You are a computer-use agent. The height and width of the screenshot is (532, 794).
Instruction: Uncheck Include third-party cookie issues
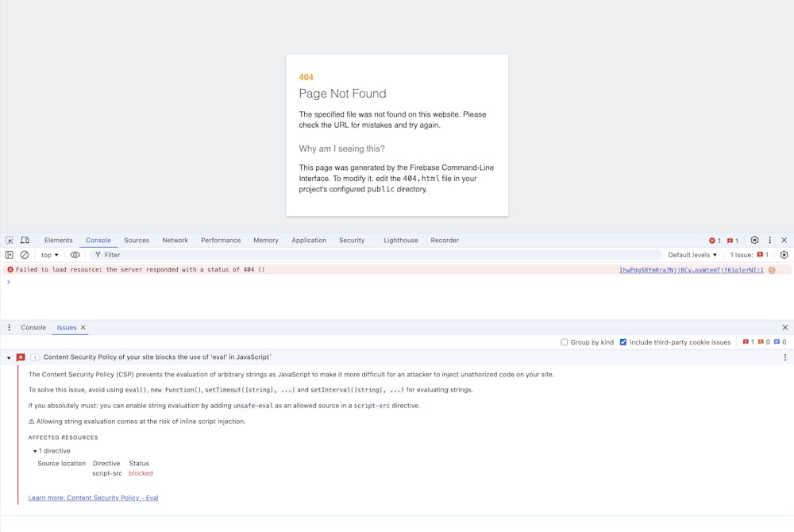[623, 342]
